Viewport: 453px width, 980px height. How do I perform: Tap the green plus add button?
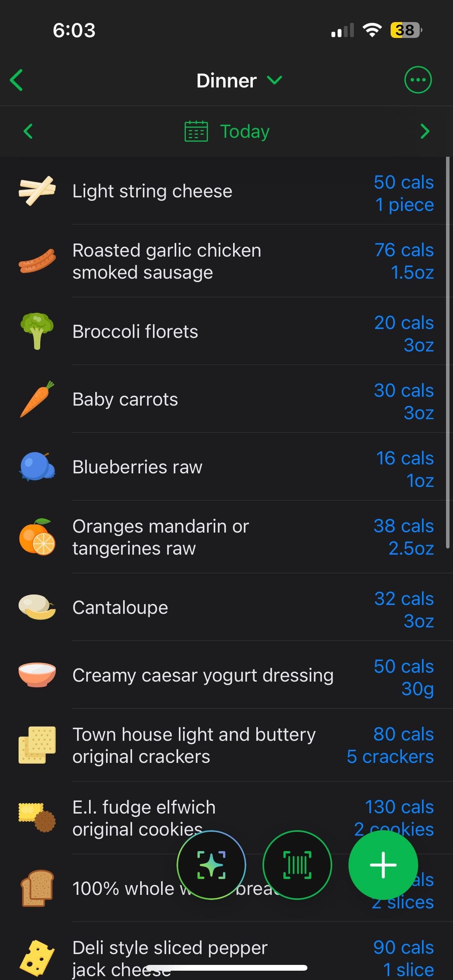[x=383, y=865]
